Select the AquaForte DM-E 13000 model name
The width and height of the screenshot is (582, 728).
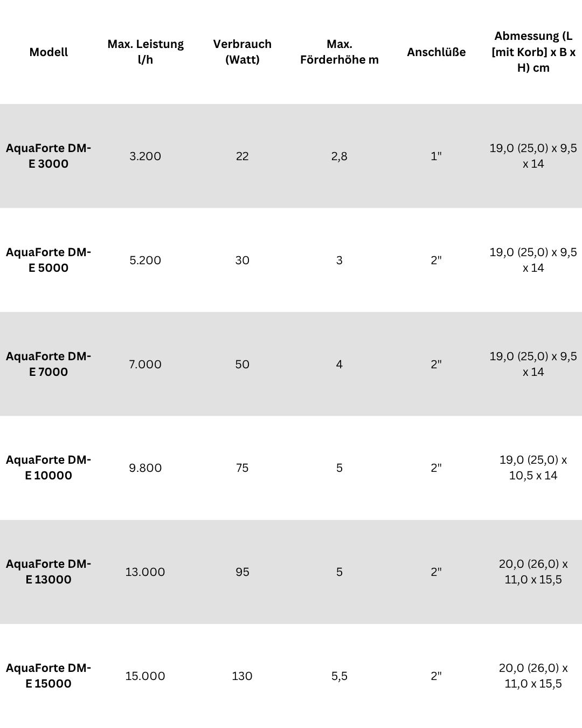click(x=48, y=572)
